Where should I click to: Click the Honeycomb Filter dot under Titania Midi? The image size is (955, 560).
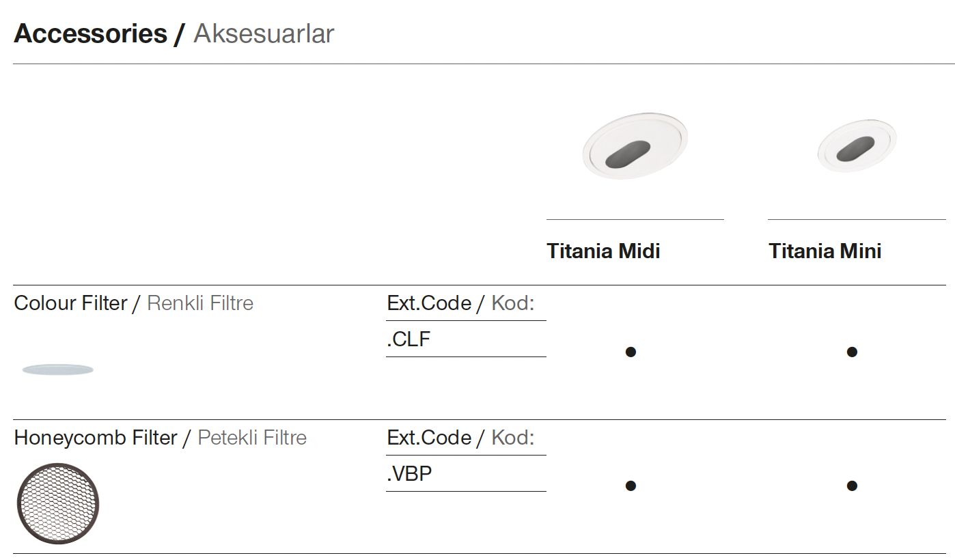[x=631, y=486]
